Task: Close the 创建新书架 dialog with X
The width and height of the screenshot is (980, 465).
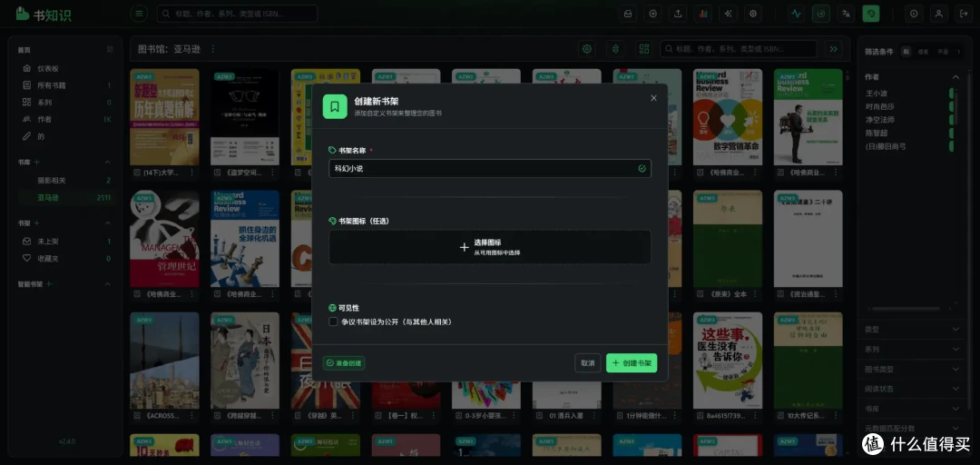Action: point(653,98)
